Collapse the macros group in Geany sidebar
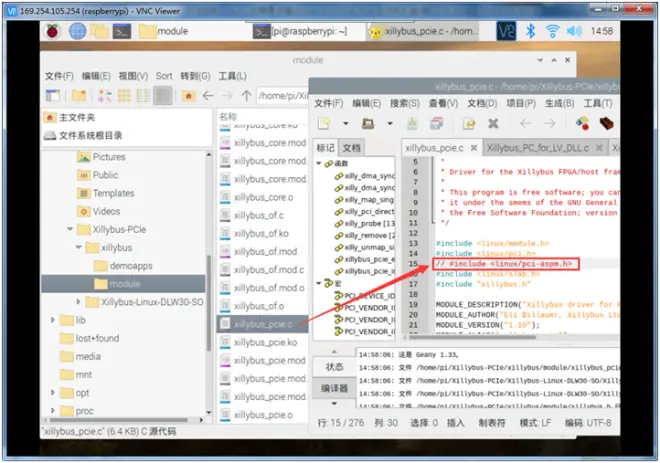Image resolution: width=660 pixels, height=463 pixels. [319, 283]
